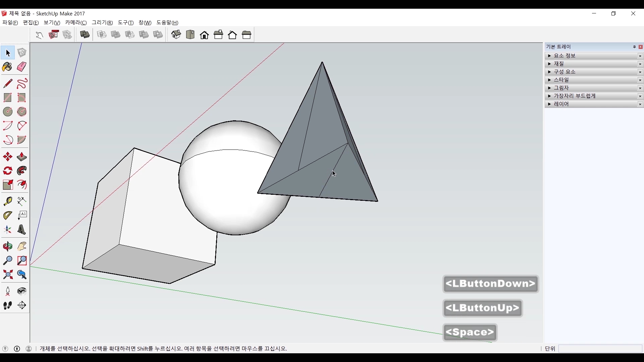Choose the Tape Measure tool

[x=8, y=201]
